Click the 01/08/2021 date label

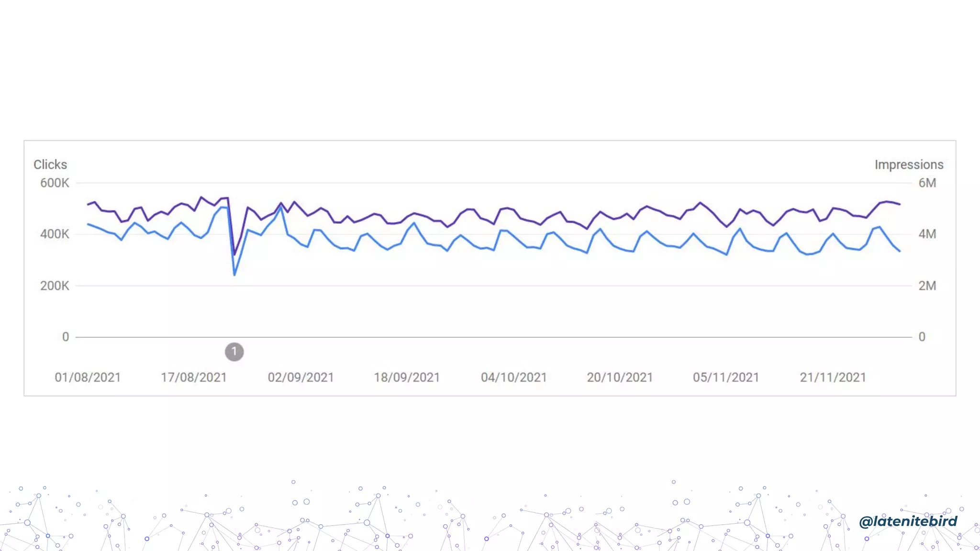[88, 378]
